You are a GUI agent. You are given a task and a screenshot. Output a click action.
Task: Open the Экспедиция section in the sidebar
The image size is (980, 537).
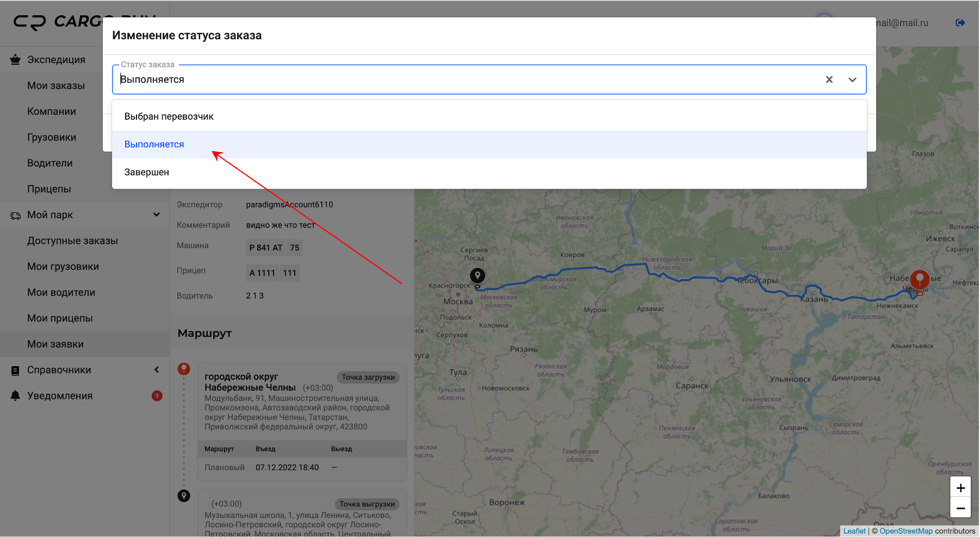56,59
